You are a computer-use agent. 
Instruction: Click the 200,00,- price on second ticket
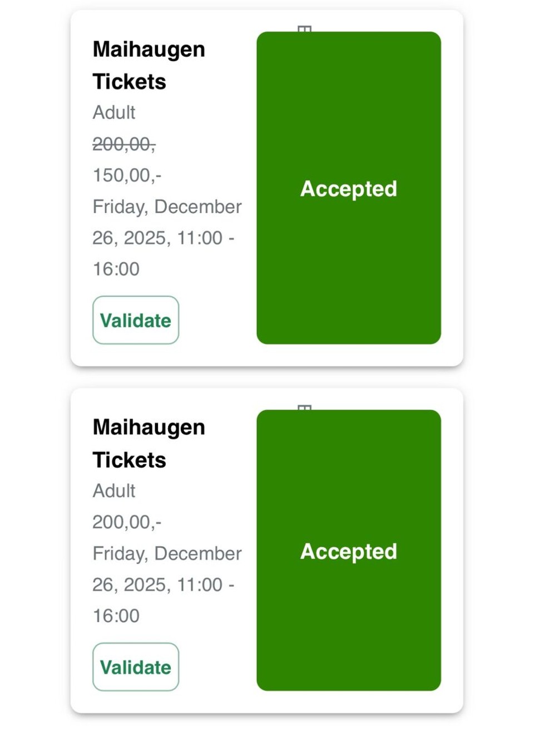pos(127,522)
